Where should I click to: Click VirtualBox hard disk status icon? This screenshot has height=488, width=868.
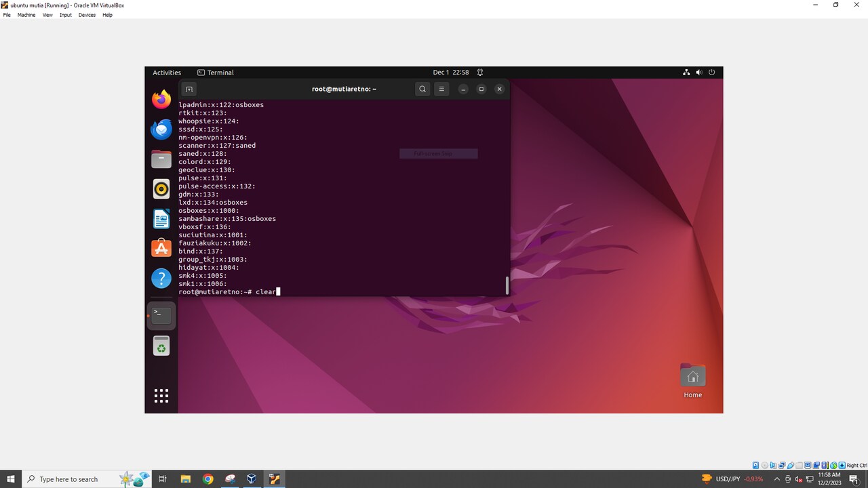tap(755, 465)
